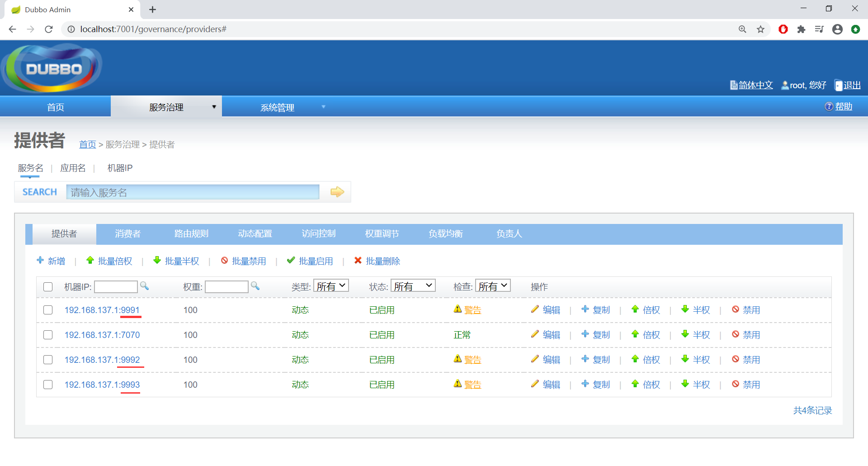This screenshot has height=466, width=868.
Task: Click the 首页 breadcrumb link
Action: coord(88,144)
